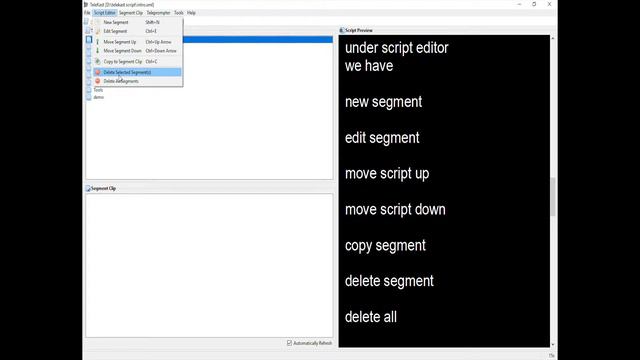Click the TeleKast app icon in title bar
Screen dimensions: 640x360
point(86,4)
